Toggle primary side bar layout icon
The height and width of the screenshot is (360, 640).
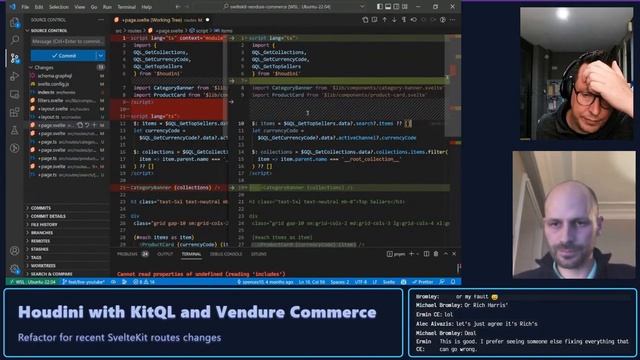380,7
